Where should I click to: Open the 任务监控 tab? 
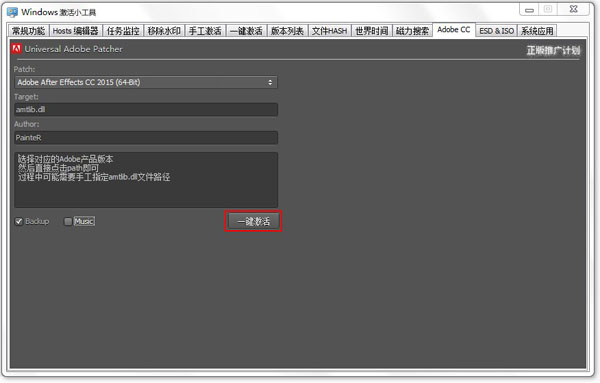123,31
